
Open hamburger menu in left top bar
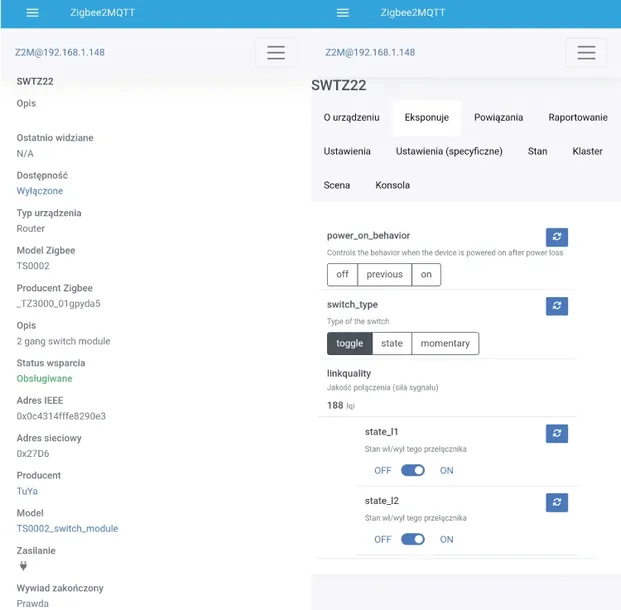32,13
